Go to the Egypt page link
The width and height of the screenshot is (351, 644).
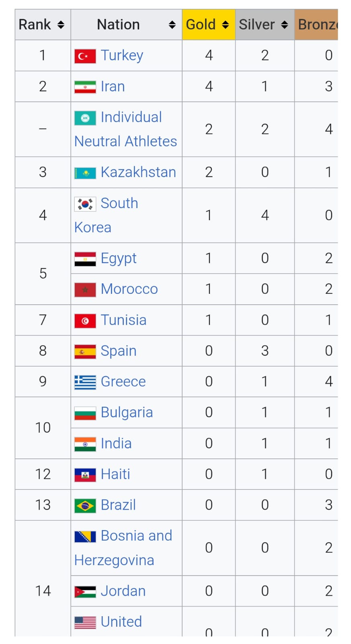tap(118, 258)
